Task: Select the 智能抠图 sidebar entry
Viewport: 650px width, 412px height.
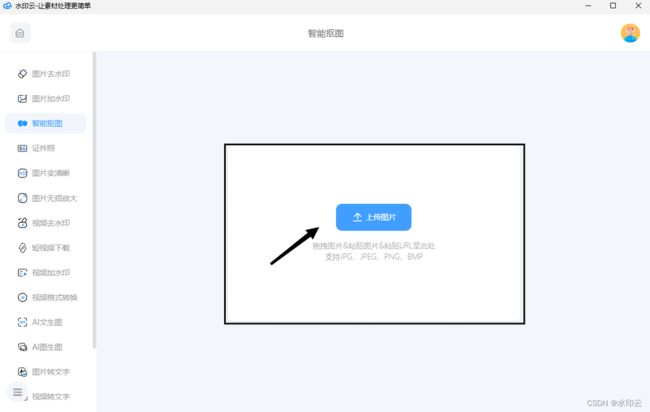Action: point(45,124)
